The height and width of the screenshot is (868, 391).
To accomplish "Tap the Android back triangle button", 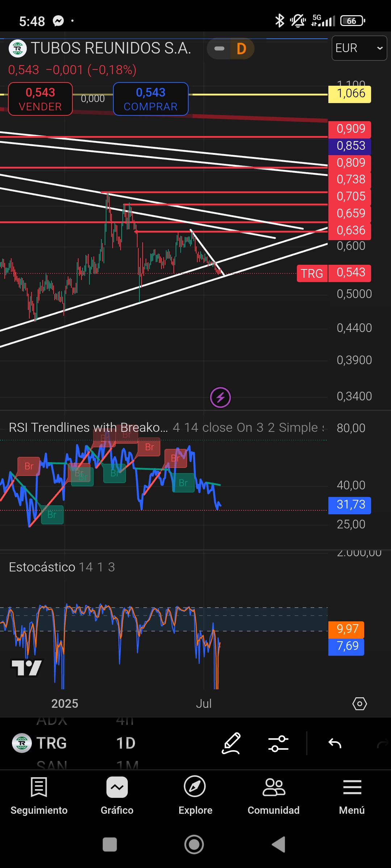I will click(x=278, y=844).
